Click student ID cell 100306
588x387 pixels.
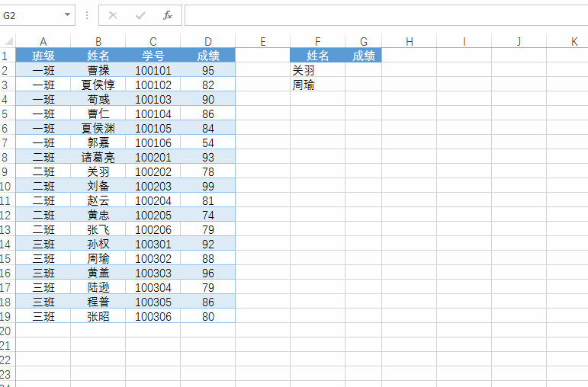click(x=153, y=317)
